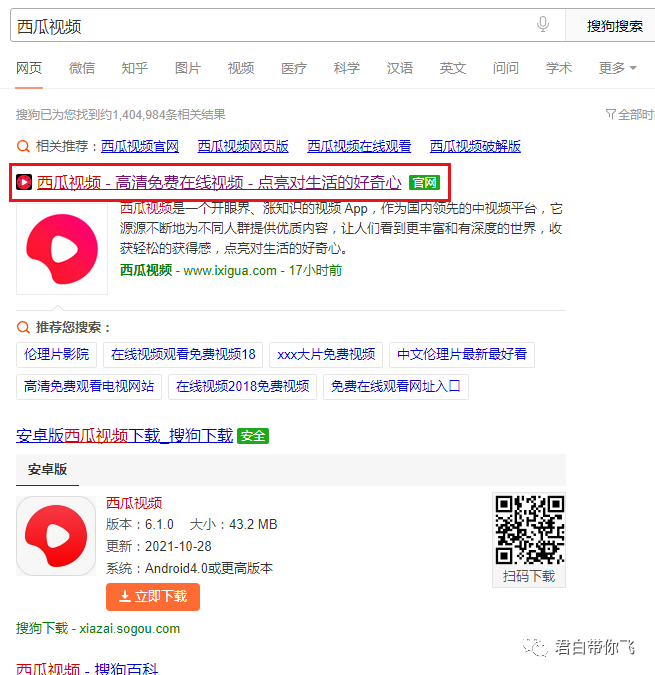The image size is (655, 675).
Task: Click the xiazai.sogou.com source text
Action: (x=130, y=629)
